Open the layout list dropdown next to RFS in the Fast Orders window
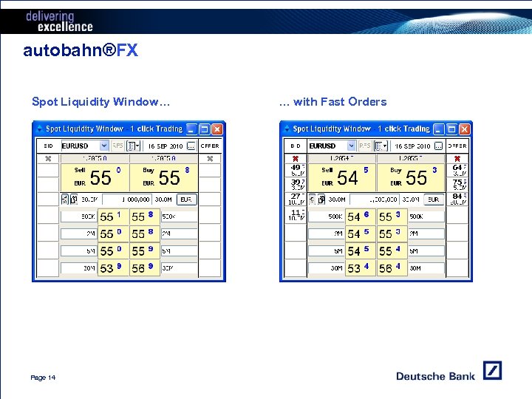The height and width of the screenshot is (399, 532). [381, 146]
